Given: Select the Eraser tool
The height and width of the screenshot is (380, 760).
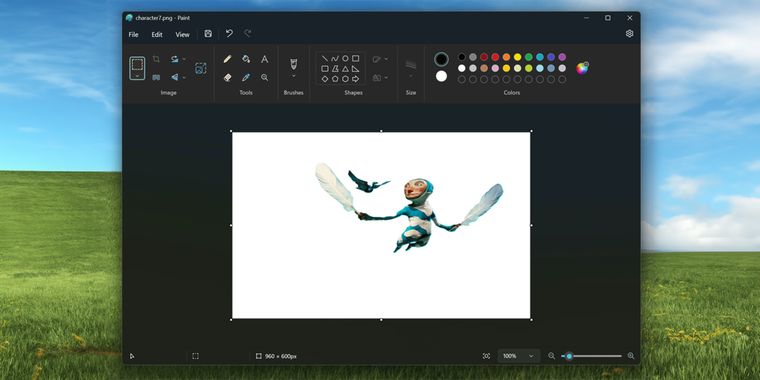Looking at the screenshot, I should (x=227, y=78).
